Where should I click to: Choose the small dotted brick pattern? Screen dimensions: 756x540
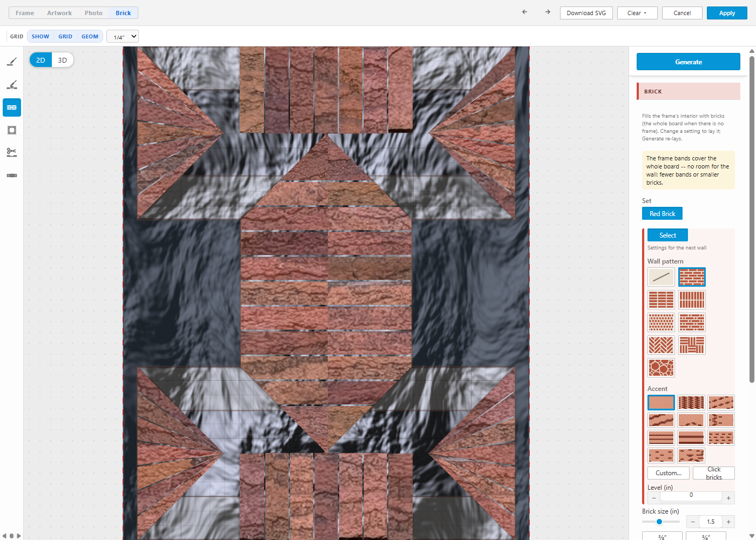click(x=661, y=322)
